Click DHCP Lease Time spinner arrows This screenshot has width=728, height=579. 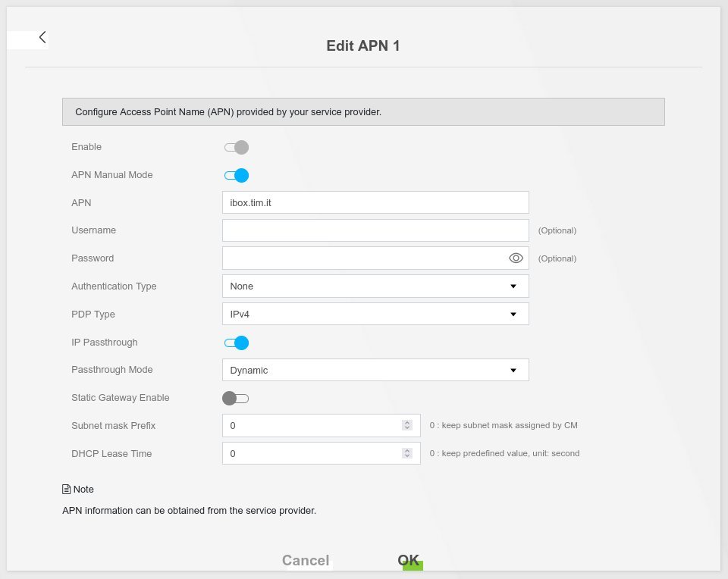(x=407, y=454)
